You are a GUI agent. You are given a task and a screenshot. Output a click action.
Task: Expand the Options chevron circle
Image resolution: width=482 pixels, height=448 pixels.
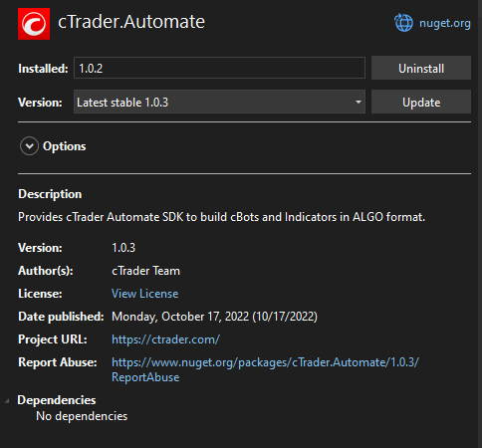pyautogui.click(x=29, y=146)
